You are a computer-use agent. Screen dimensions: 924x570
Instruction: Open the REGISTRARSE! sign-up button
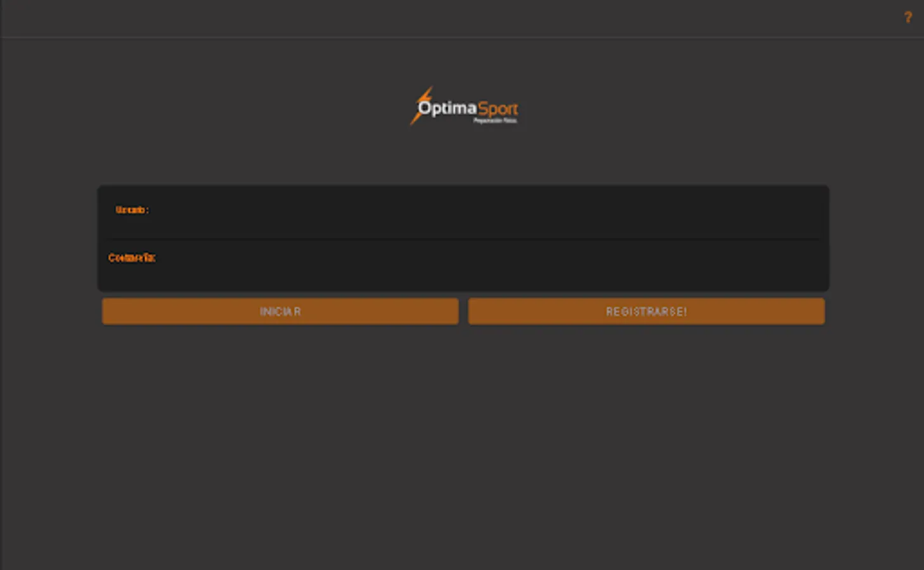pyautogui.click(x=646, y=312)
